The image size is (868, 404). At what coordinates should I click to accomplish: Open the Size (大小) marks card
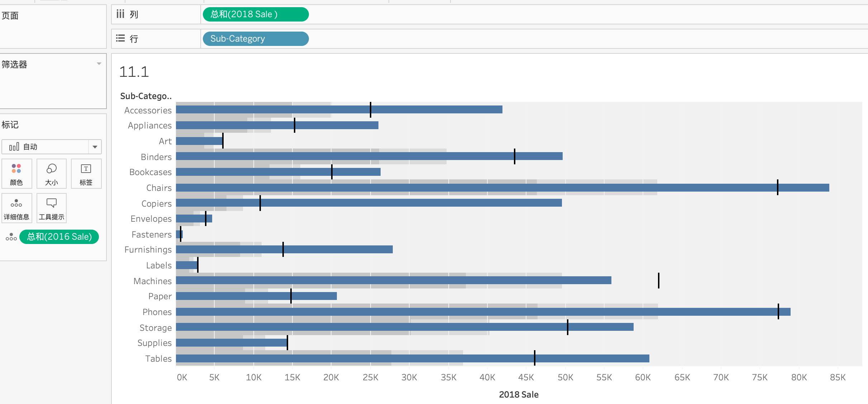point(51,173)
